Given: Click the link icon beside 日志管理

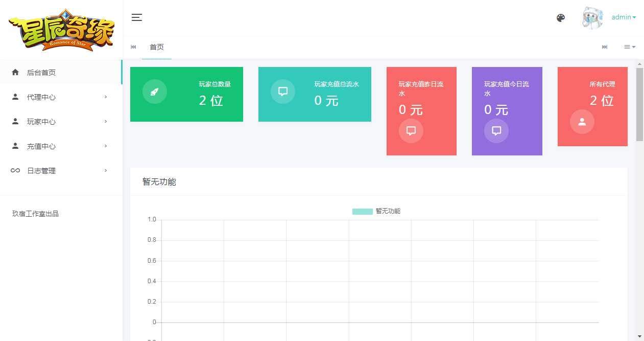Looking at the screenshot, I should [x=15, y=170].
